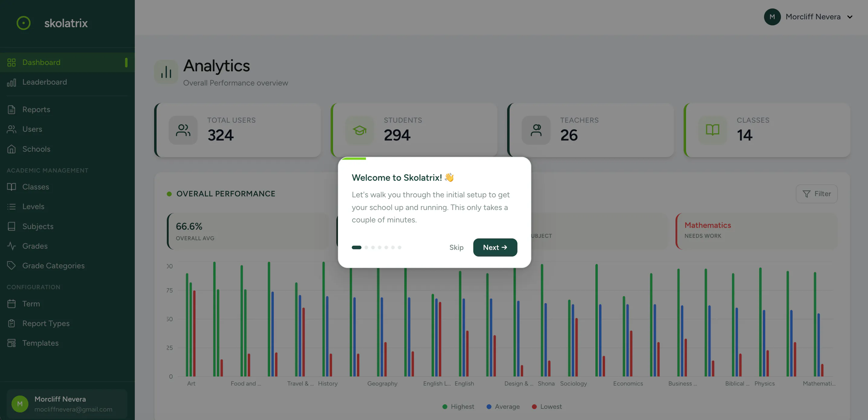The image size is (868, 420).
Task: Click the Welcome to Skolatrix! heading
Action: point(403,177)
